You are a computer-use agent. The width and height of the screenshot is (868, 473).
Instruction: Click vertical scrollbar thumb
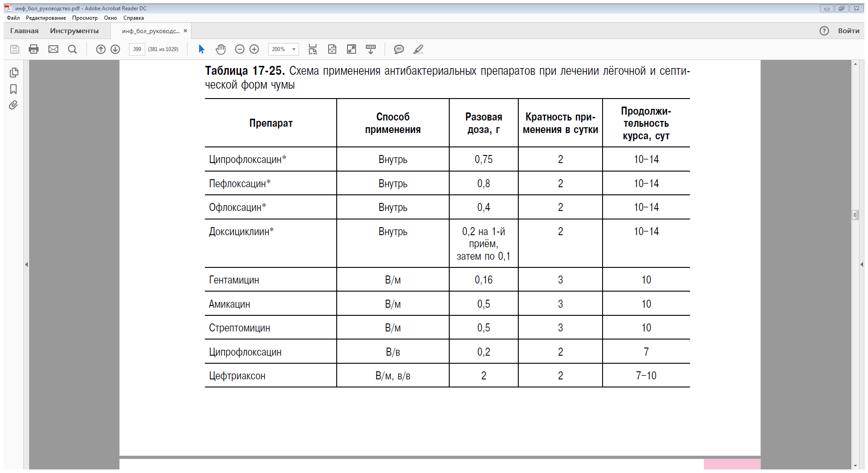(855, 215)
